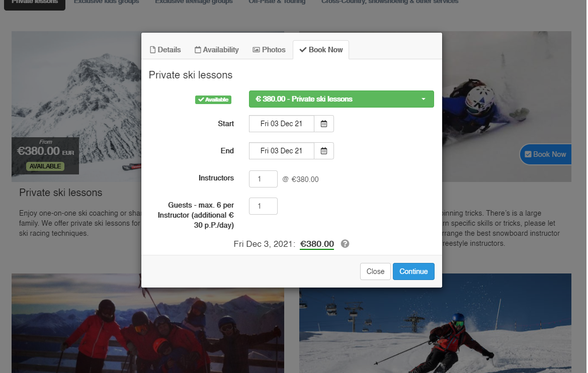This screenshot has width=588, height=373.
Task: Open the Exclusive teenage groups tab
Action: [x=194, y=2]
